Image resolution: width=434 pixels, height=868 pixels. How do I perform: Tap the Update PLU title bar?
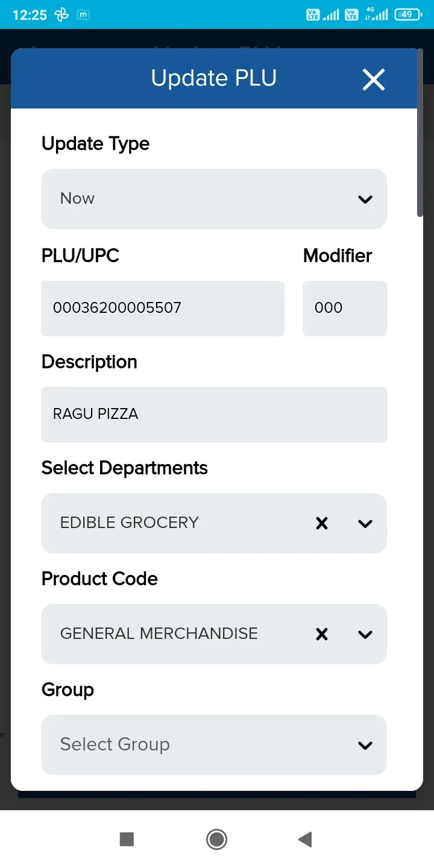pyautogui.click(x=214, y=77)
